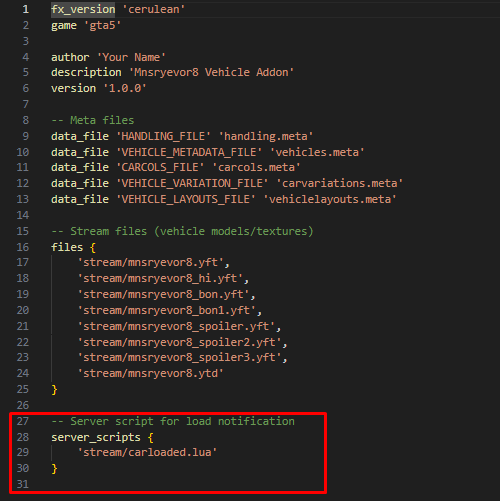Click line number 28 in the gutter
Image resolution: width=500 pixels, height=501 pixels.
tap(23, 437)
